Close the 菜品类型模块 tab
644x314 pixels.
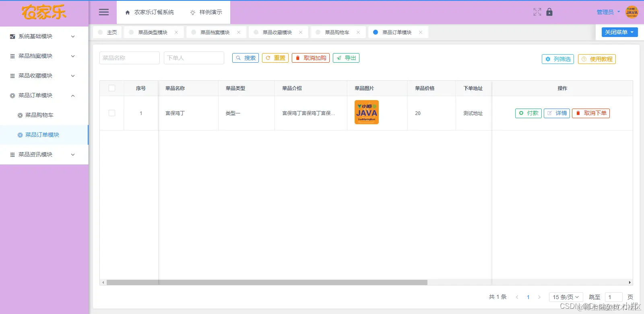click(x=176, y=32)
